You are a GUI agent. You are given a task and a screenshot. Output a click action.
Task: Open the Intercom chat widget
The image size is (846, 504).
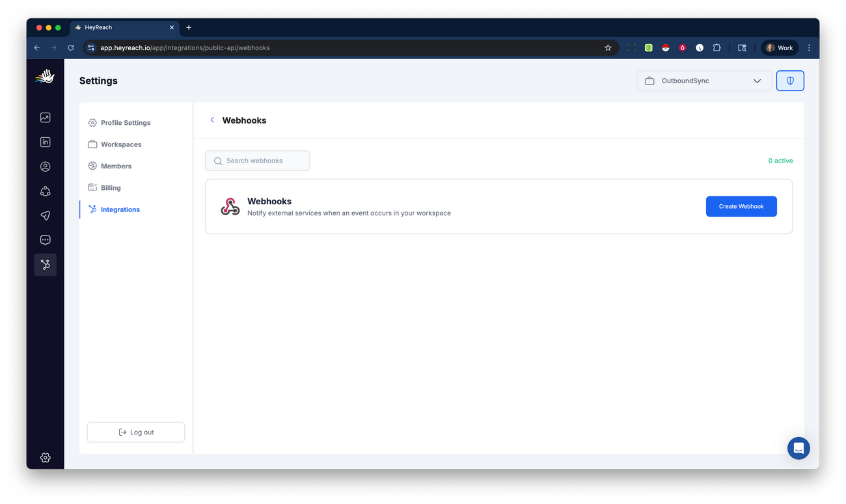(798, 448)
